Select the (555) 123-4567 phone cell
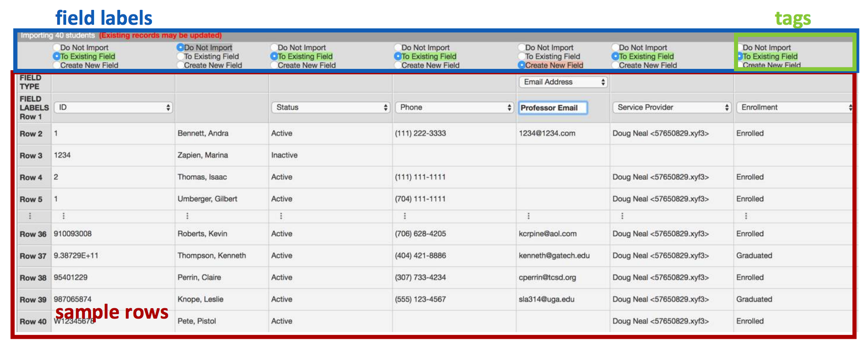868x351 pixels. point(421,299)
